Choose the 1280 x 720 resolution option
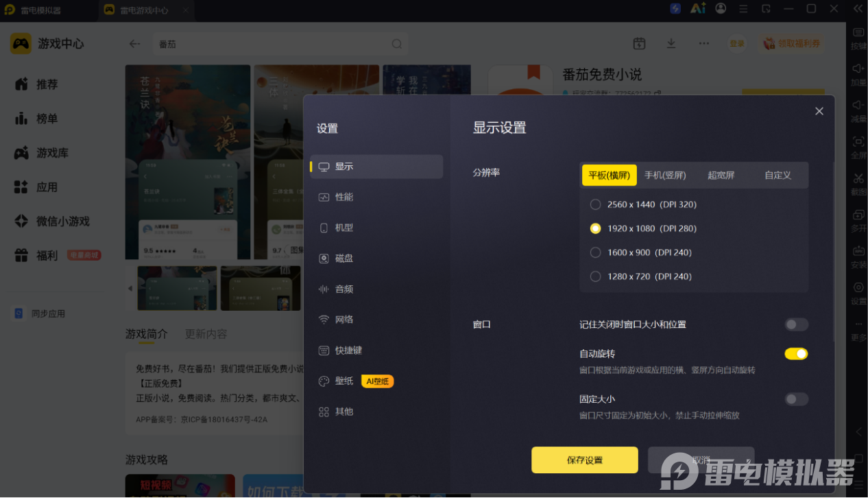868x498 pixels. pos(640,276)
